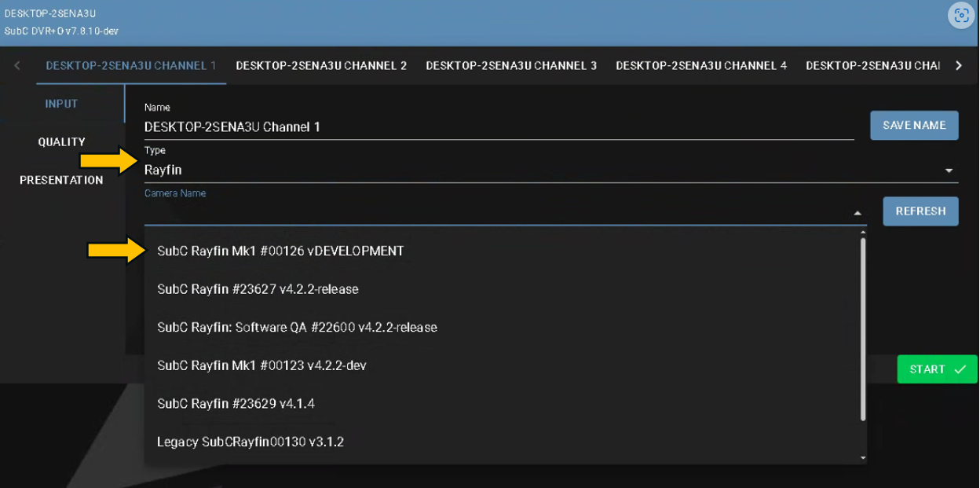Go to DESKTOP-2SENA3U CHANNEL 4 tab
Image resolution: width=980 pixels, height=488 pixels.
pos(701,66)
